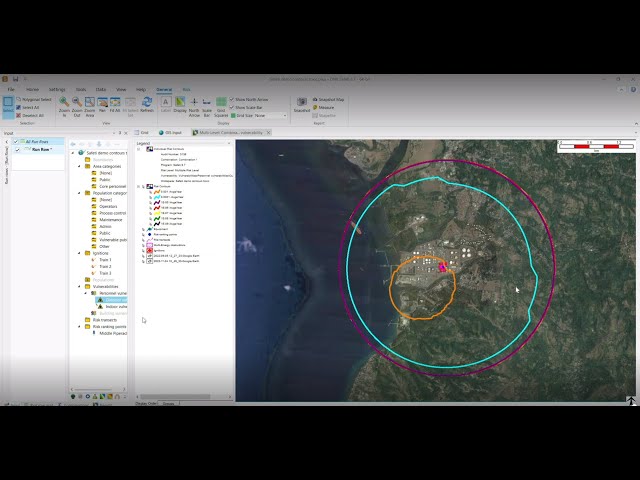Click the Fit All view button
Image resolution: width=640 pixels, height=480 pixels.
pos(115,105)
